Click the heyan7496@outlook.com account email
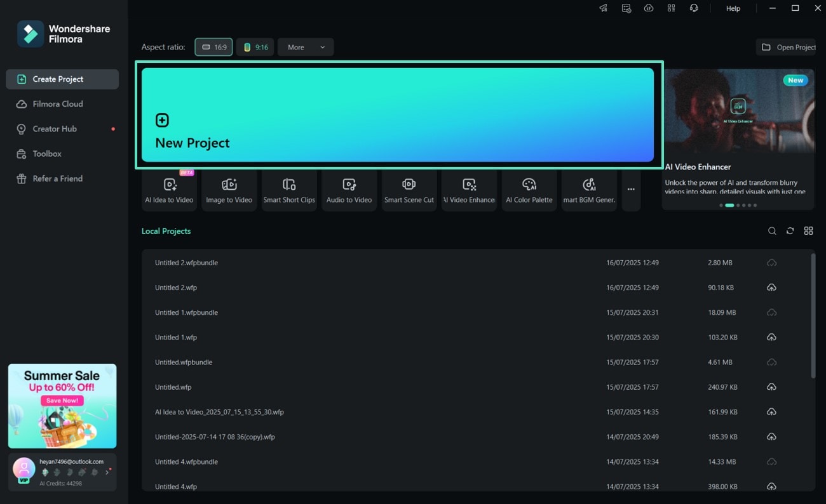This screenshot has height=504, width=826. tap(71, 461)
